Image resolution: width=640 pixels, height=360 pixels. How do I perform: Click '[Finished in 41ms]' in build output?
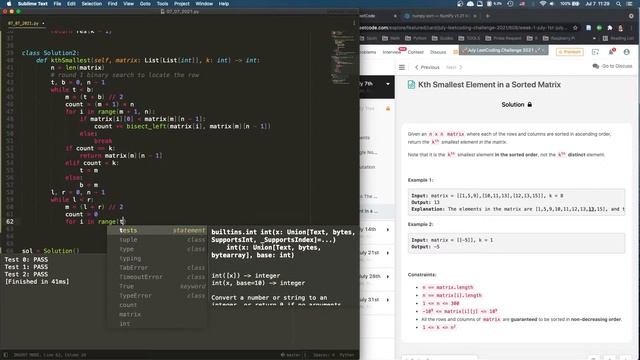point(37,282)
